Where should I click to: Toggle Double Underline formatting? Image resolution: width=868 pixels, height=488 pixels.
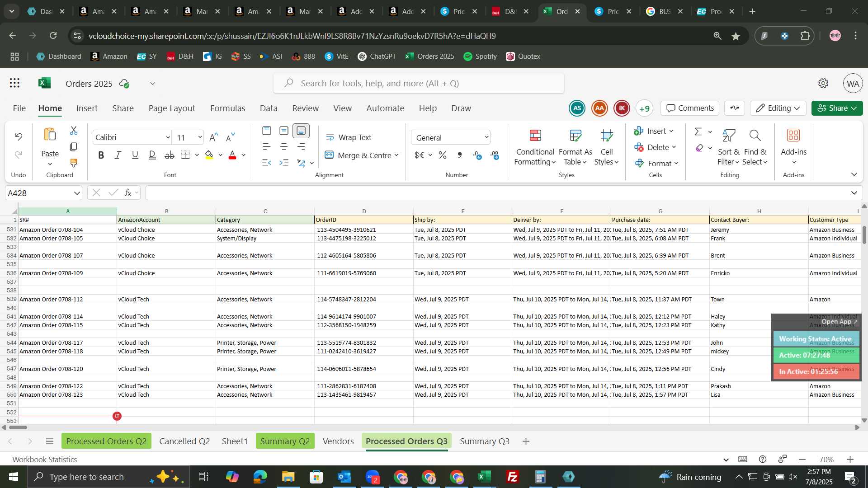(x=152, y=155)
